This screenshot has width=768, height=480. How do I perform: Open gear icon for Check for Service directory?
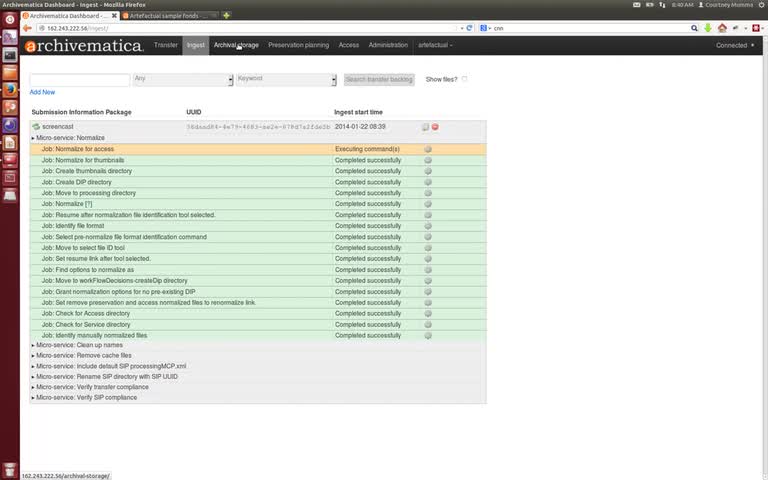point(428,325)
